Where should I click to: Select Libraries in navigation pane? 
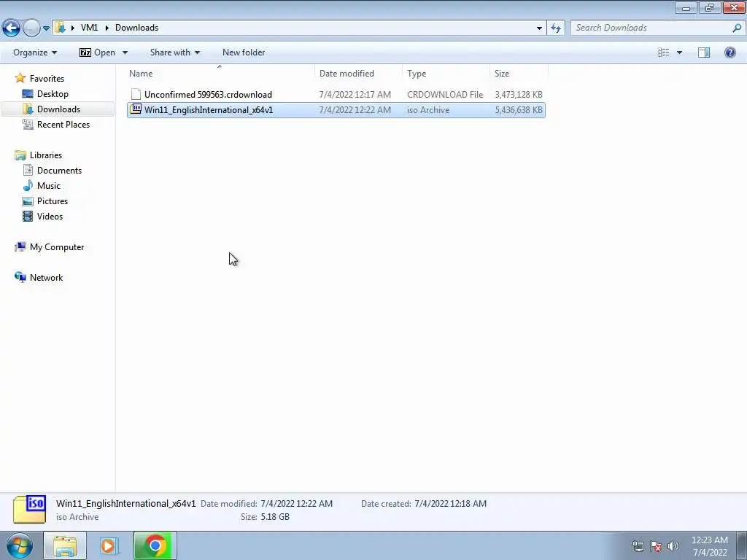46,155
